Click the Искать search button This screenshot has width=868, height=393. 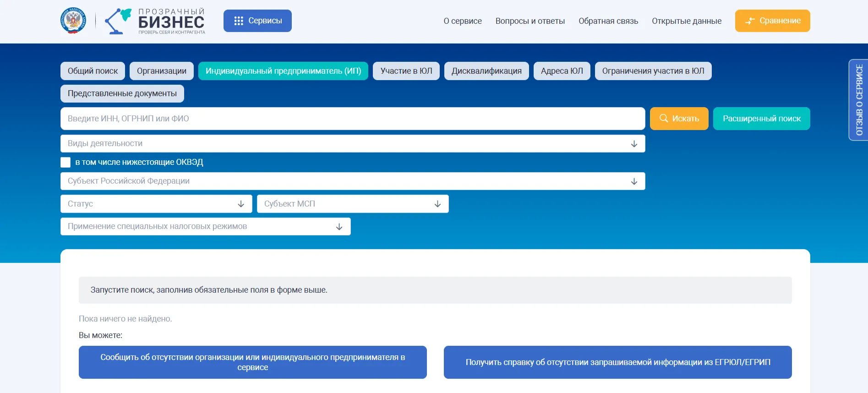point(679,119)
